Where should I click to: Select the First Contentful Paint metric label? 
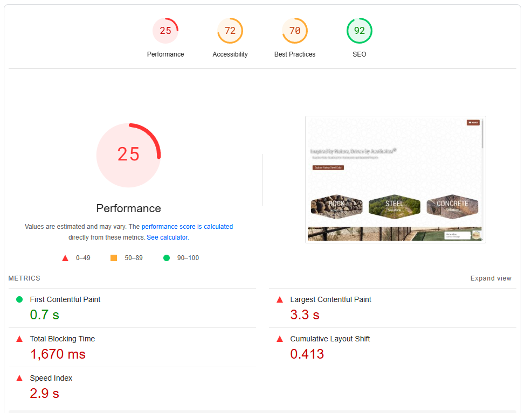[x=65, y=299]
